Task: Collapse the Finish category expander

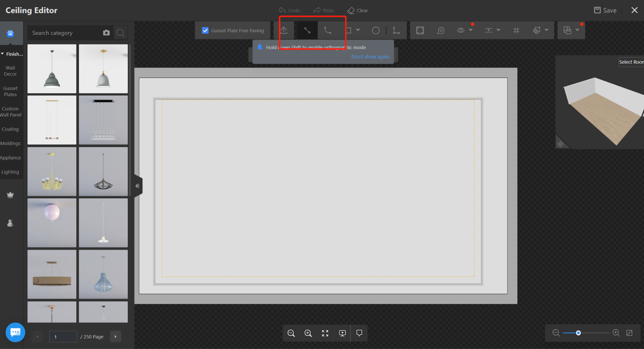Action: coord(2,54)
